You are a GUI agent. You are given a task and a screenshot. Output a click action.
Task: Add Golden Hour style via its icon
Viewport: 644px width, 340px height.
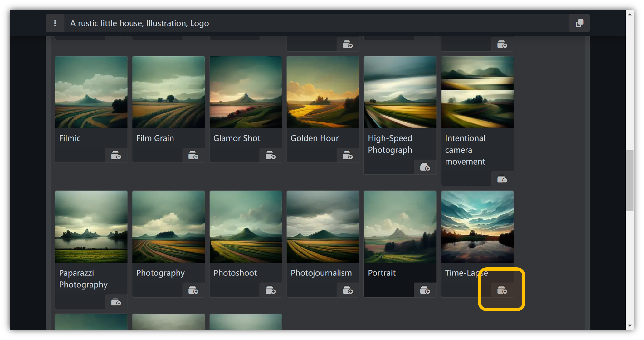pos(348,155)
